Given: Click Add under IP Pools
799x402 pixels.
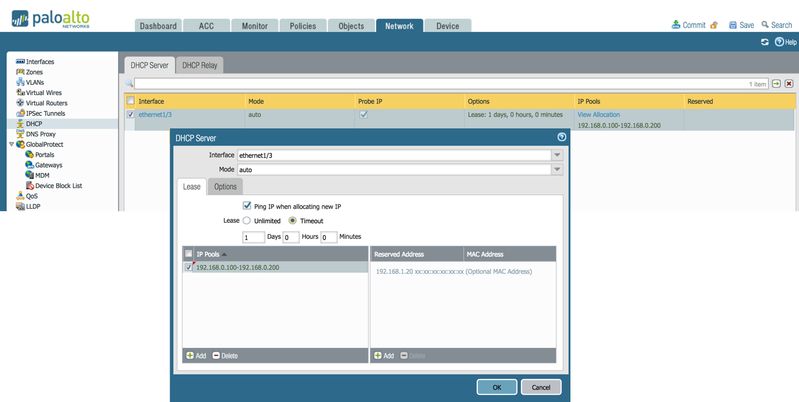Looking at the screenshot, I should [x=196, y=356].
